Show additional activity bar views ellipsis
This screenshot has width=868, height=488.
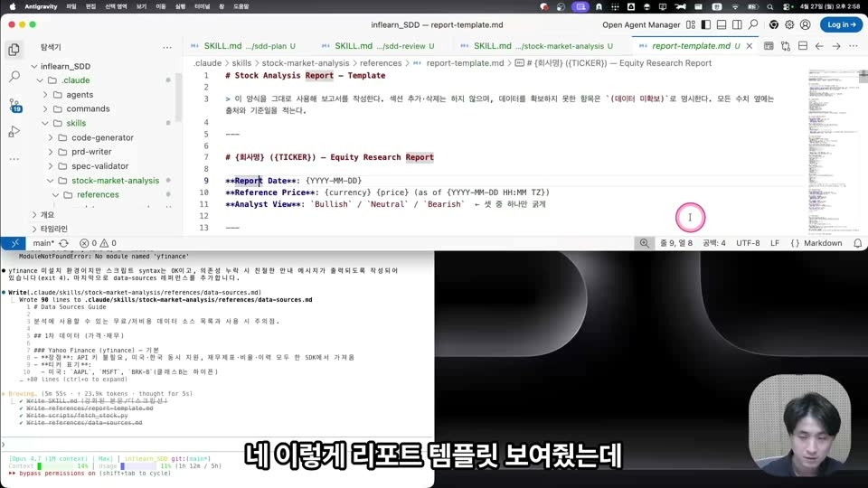click(14, 159)
